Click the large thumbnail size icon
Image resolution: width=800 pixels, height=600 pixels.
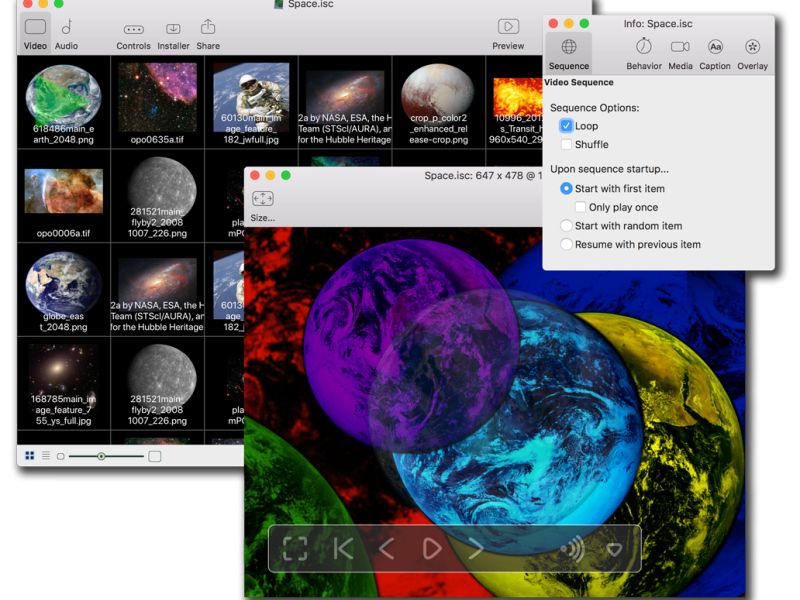pyautogui.click(x=155, y=456)
